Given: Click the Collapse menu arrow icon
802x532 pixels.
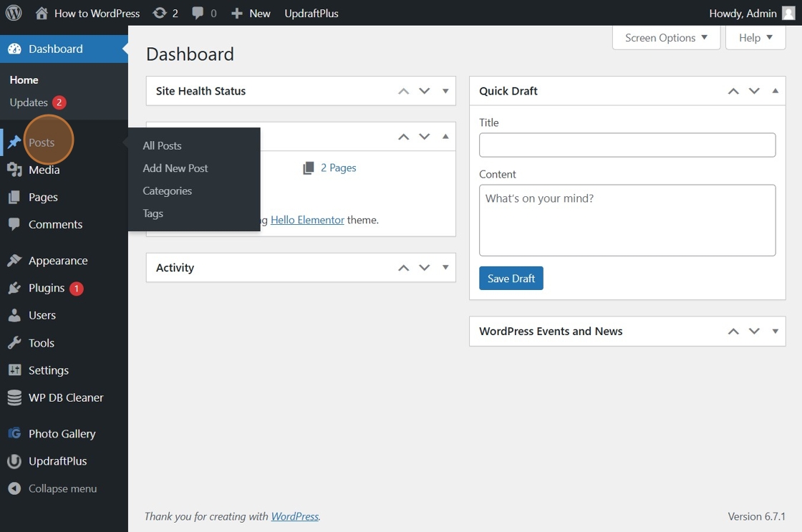Looking at the screenshot, I should 14,488.
